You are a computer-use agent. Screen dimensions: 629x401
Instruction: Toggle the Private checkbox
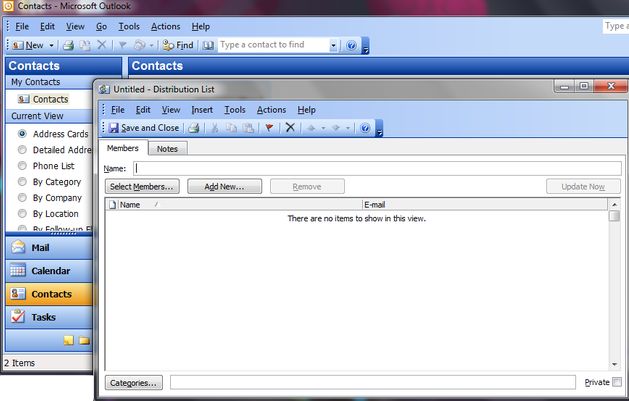[617, 382]
